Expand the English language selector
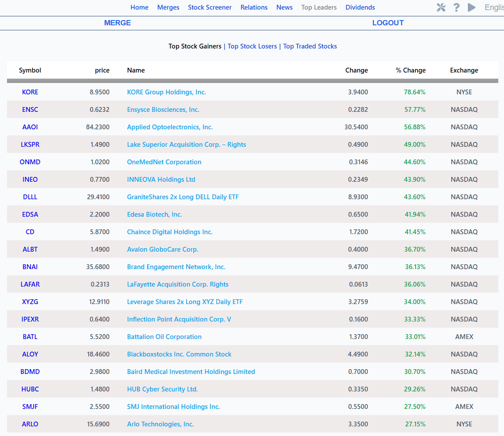The height and width of the screenshot is (436, 504). pos(494,7)
